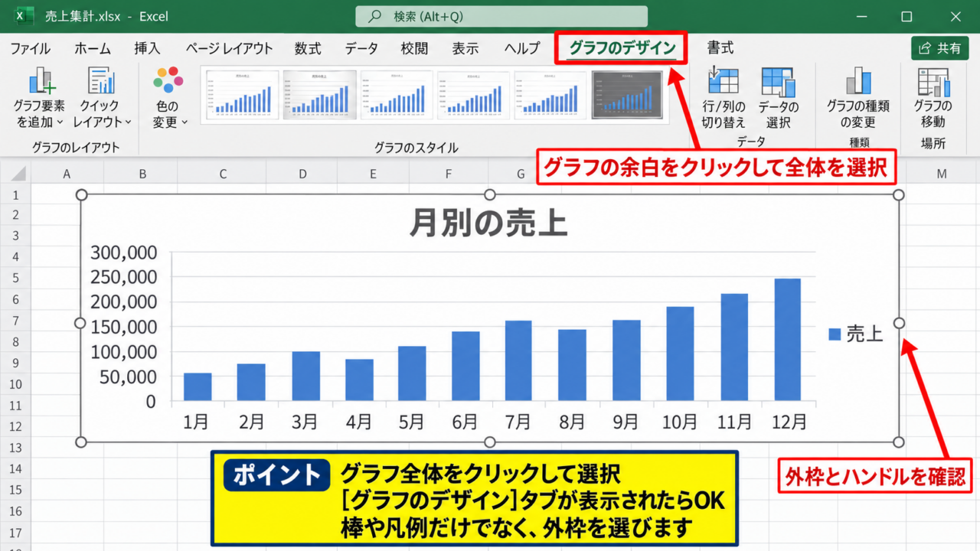980x551 pixels.
Task: Open データの選択 from the ribbon
Action: point(778,98)
